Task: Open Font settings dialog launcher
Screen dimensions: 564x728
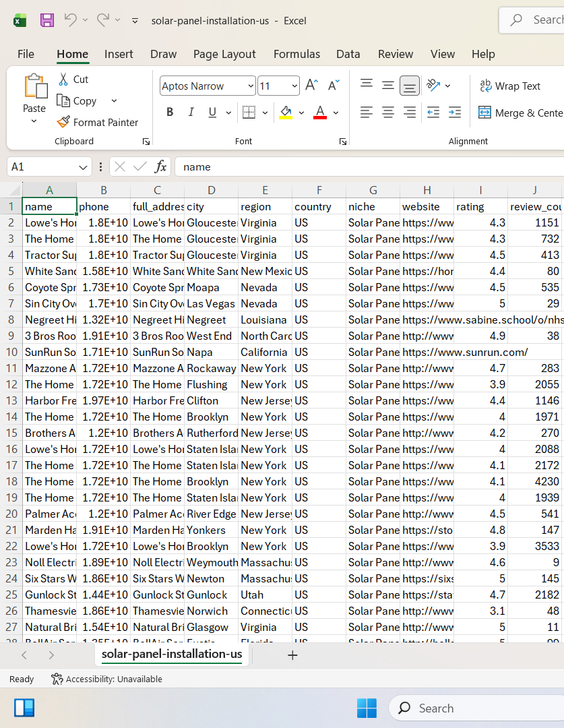Action: click(x=343, y=142)
